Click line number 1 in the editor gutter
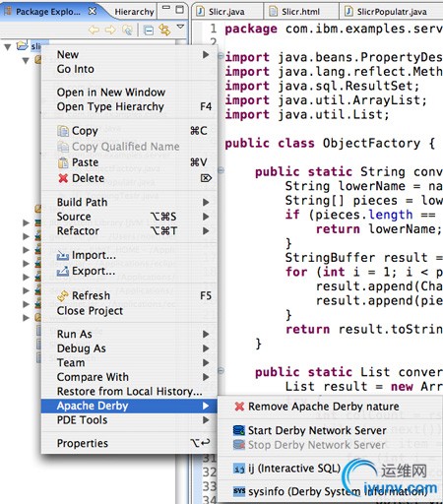Viewport: 443px width, 504px height. 214,29
